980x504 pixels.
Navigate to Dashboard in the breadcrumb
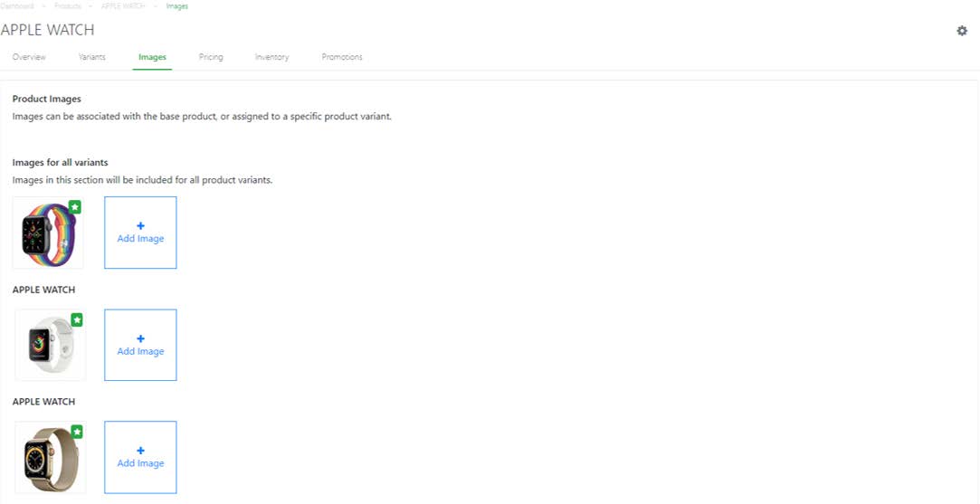[x=16, y=6]
